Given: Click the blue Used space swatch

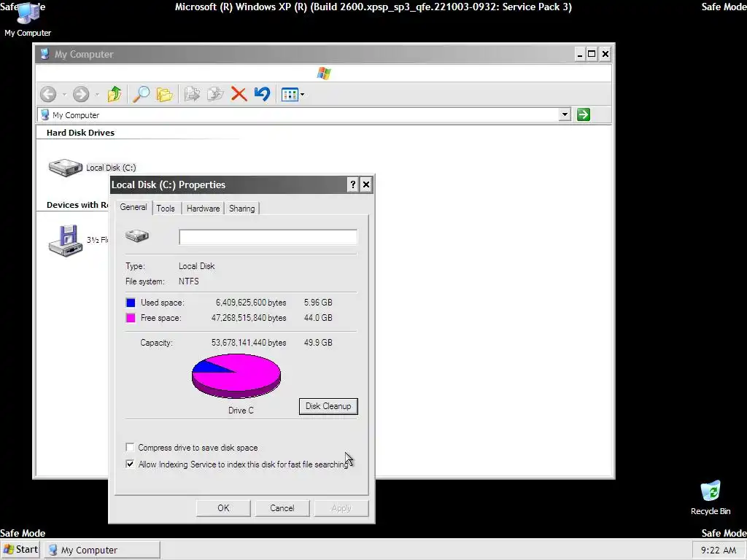Looking at the screenshot, I should pyautogui.click(x=131, y=303).
